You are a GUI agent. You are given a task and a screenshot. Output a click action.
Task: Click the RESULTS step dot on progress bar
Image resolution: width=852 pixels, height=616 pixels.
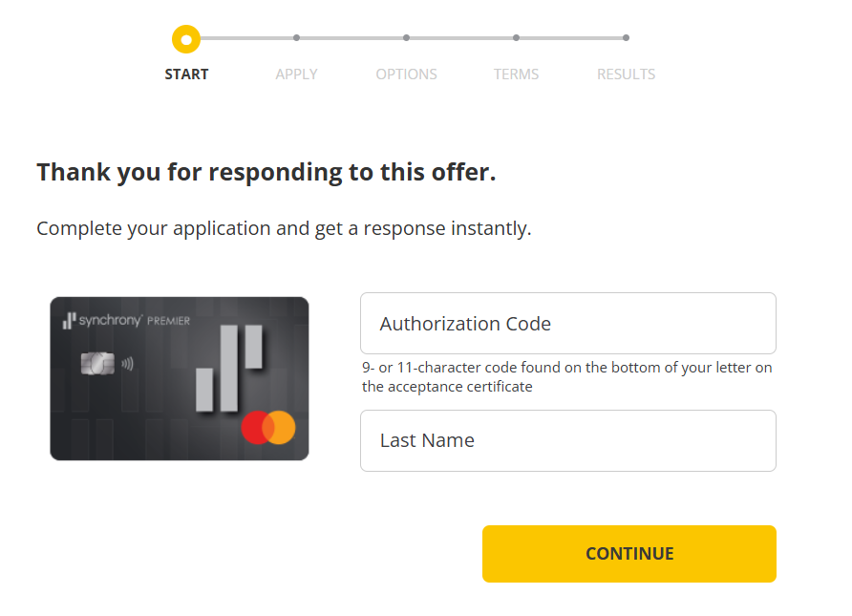pos(626,38)
